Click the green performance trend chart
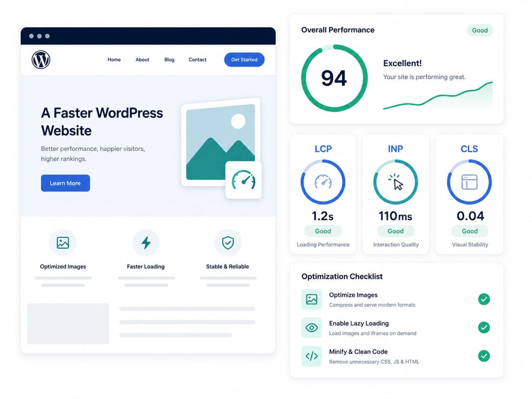532x399 pixels. (x=437, y=96)
